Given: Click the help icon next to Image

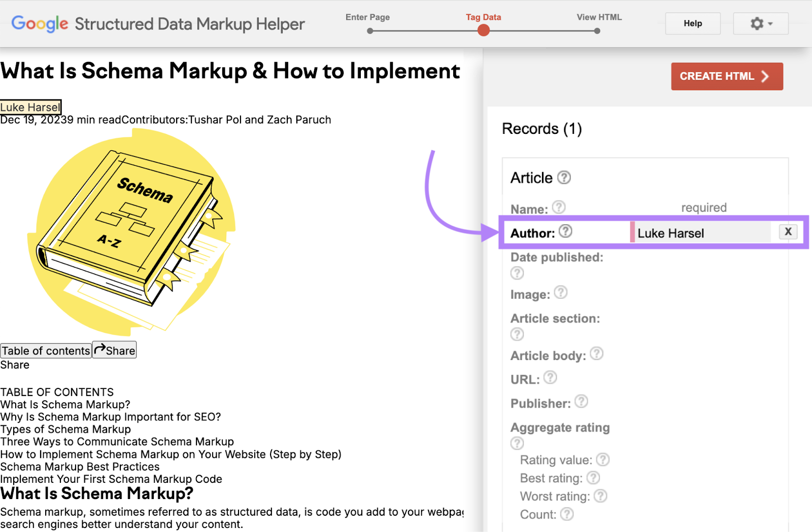Looking at the screenshot, I should 561,292.
